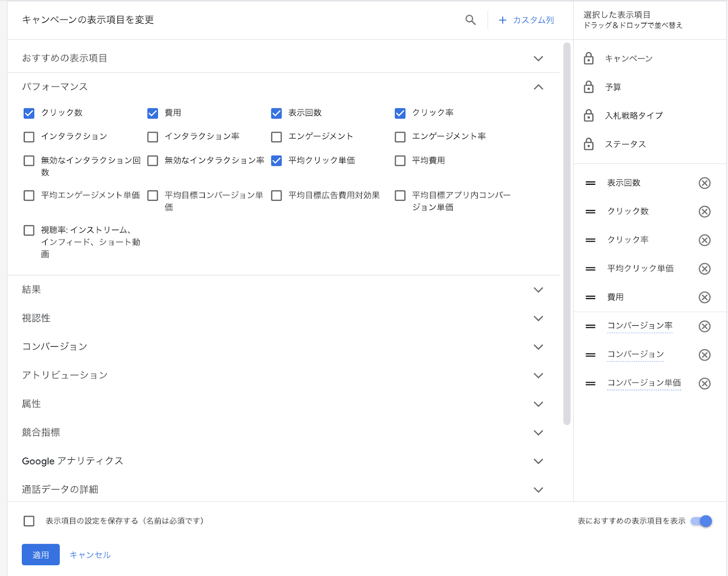Grab the drag handle for コンバージョン単価
The image size is (728, 576).
[591, 383]
